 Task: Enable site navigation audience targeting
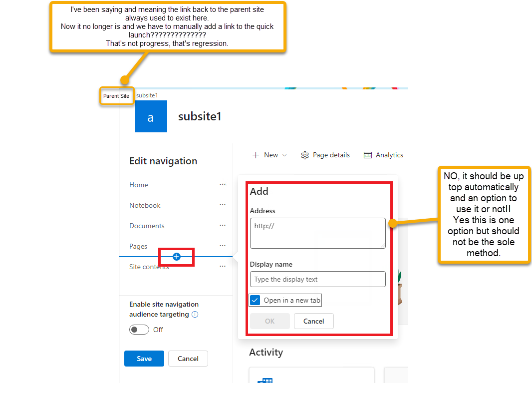coord(139,330)
